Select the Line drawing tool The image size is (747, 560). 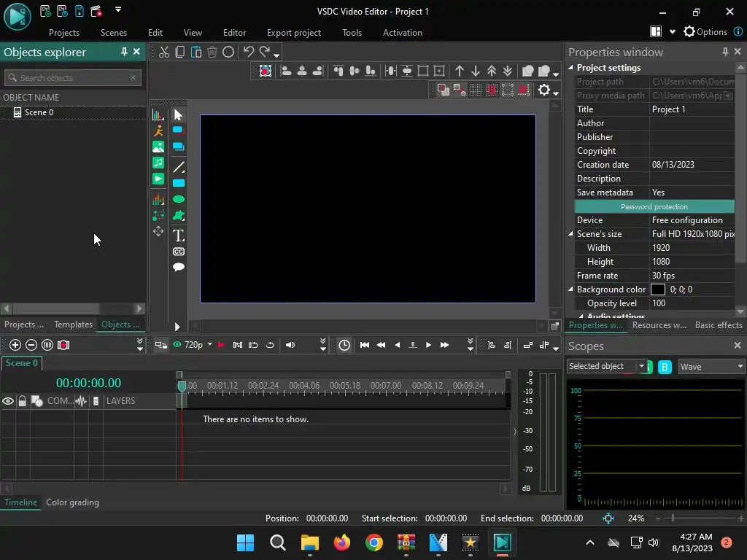(x=178, y=167)
